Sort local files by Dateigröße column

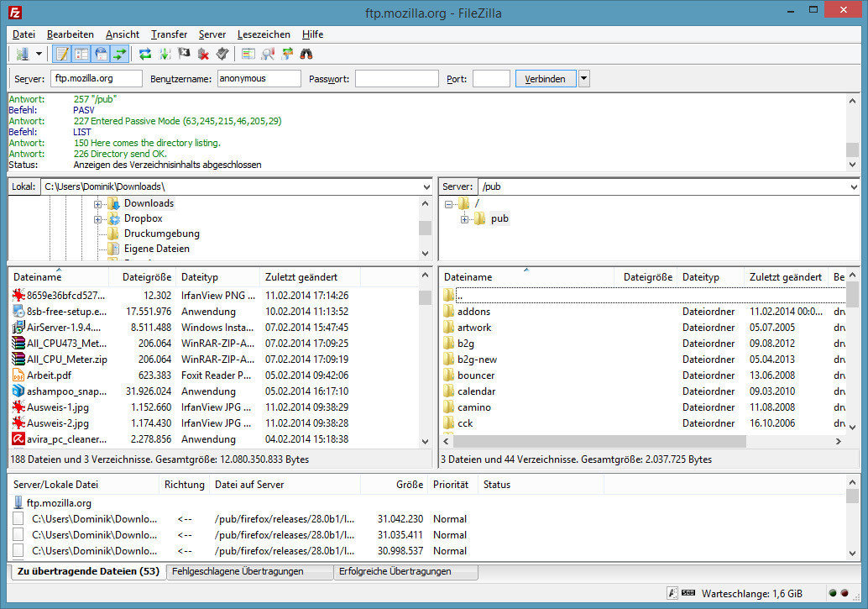147,277
